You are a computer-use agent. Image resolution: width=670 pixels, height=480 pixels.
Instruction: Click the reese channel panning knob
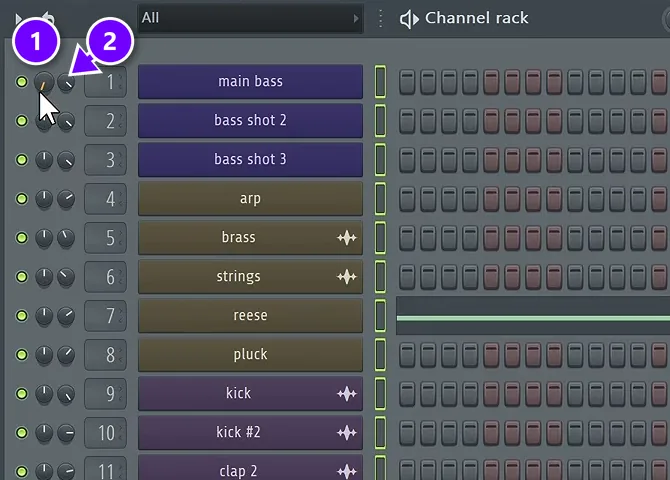pos(44,315)
